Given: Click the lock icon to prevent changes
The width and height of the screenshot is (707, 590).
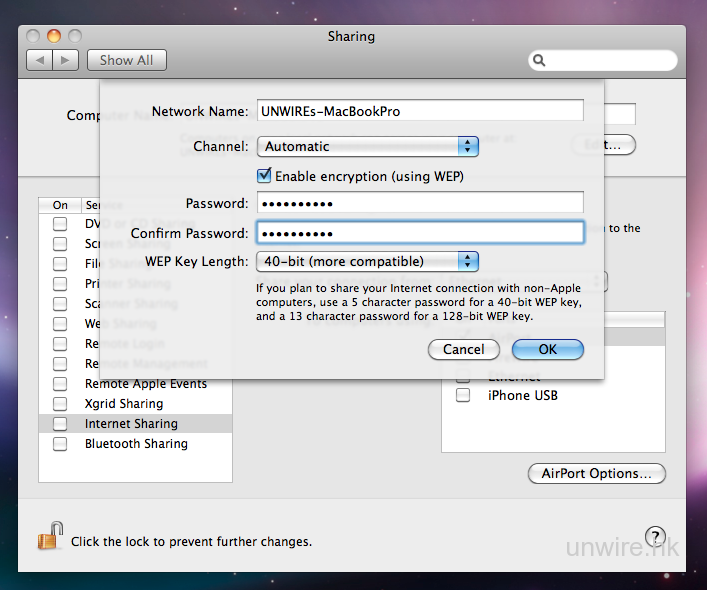Looking at the screenshot, I should 49,537.
